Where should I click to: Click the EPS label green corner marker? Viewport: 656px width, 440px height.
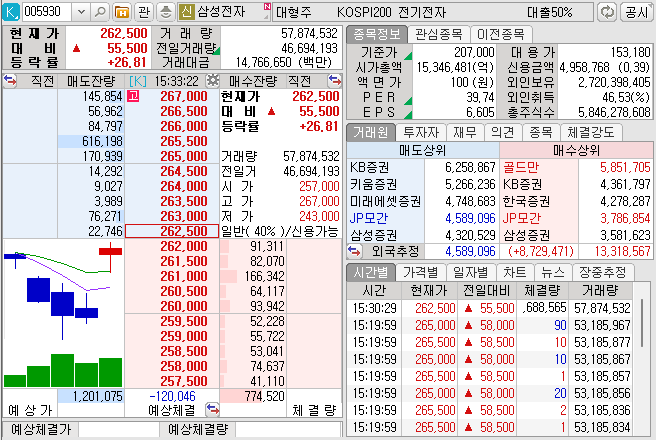(408, 115)
